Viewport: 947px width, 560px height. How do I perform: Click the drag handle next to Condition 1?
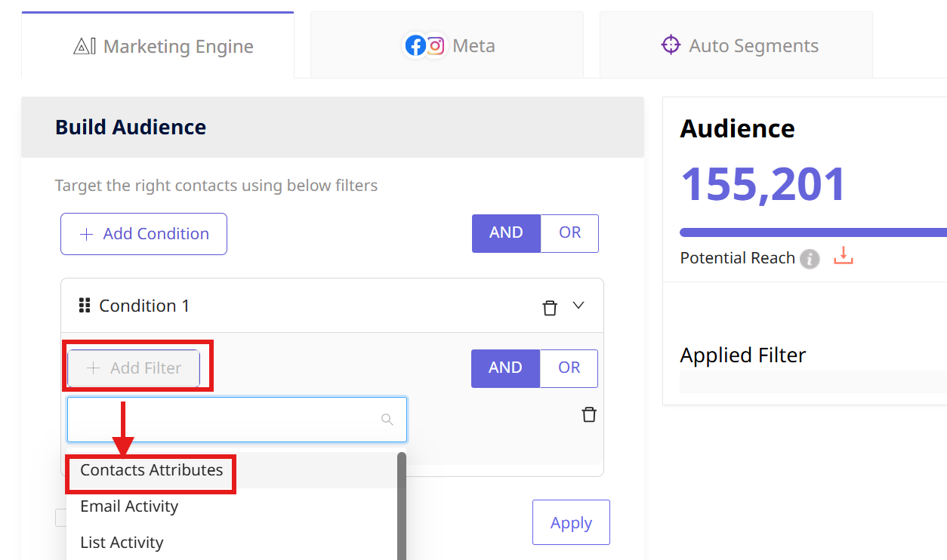coord(85,306)
